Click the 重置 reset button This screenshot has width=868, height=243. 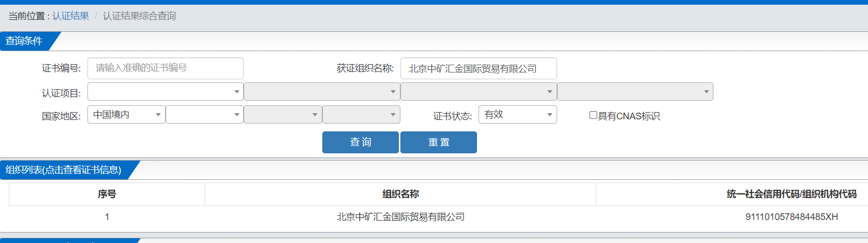(x=438, y=142)
